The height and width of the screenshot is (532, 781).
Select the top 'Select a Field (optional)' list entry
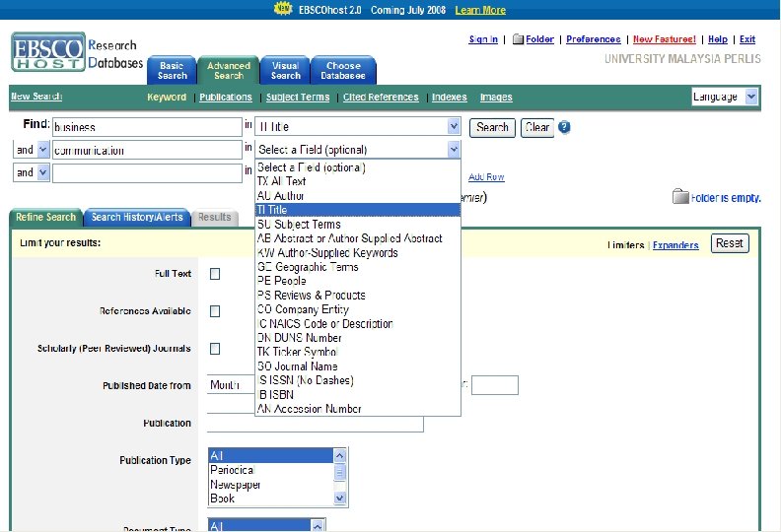tap(357, 167)
